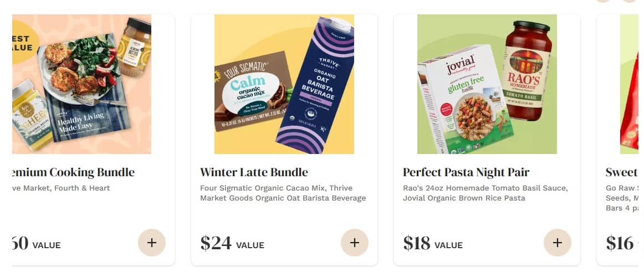Add Perfect Pasta Night Pair via plus icon
This screenshot has width=644, height=272.
click(558, 243)
